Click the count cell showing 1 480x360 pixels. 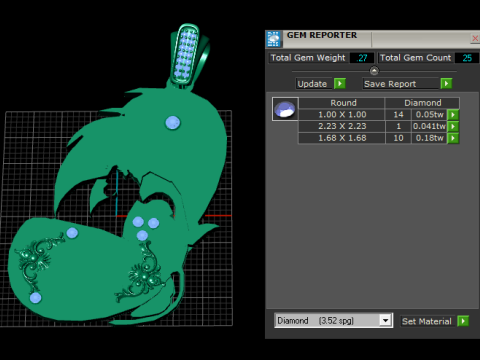point(398,126)
